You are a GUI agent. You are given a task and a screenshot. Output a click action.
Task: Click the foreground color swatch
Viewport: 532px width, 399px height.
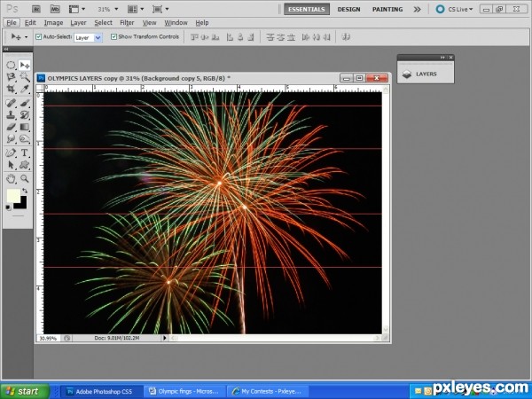click(12, 195)
